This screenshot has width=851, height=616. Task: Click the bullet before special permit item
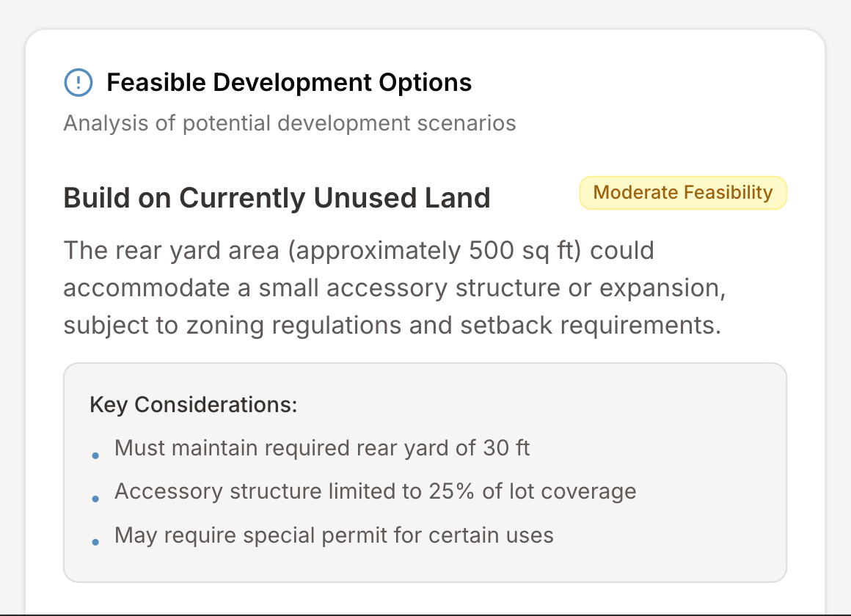(95, 543)
